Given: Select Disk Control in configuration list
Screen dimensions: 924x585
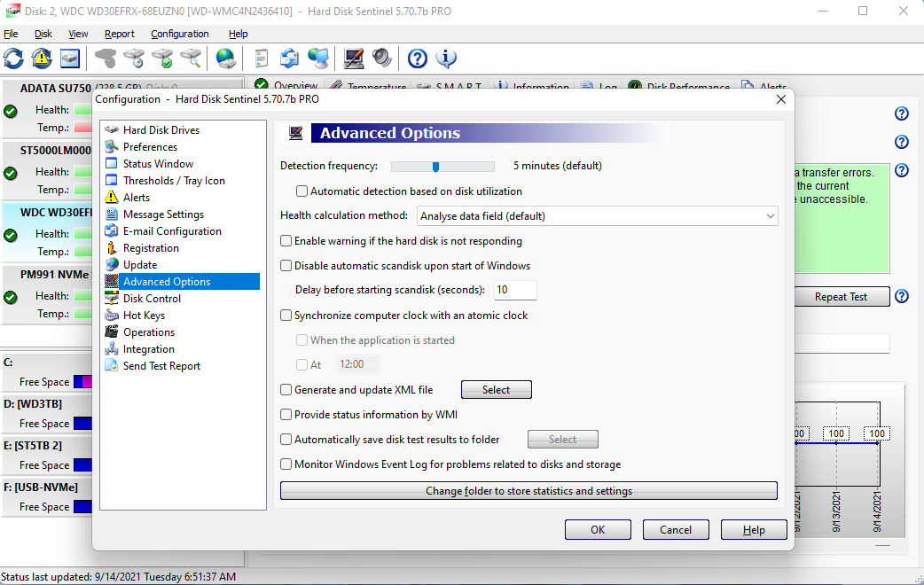Looking at the screenshot, I should [152, 299].
